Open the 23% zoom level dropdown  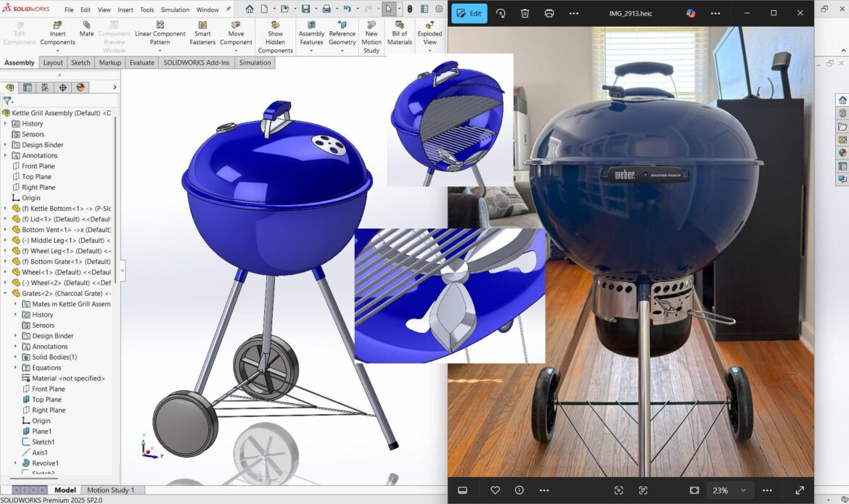(x=728, y=490)
